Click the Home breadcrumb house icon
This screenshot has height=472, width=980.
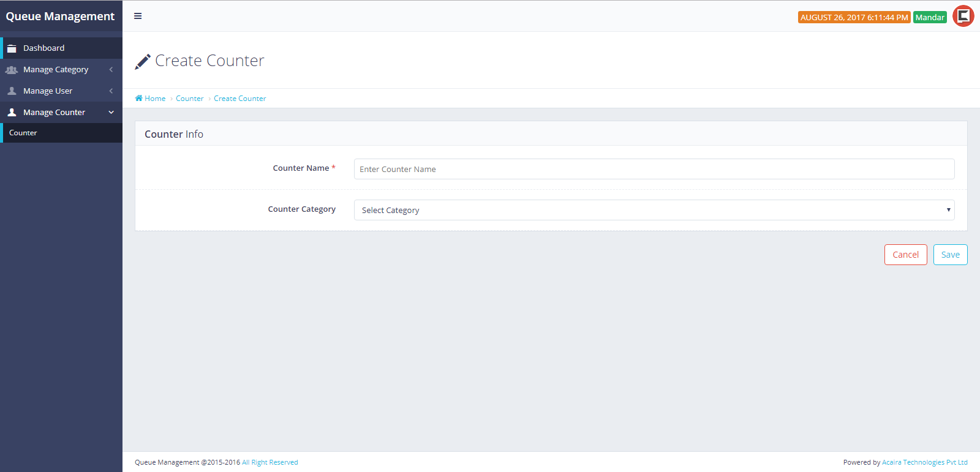coord(139,99)
